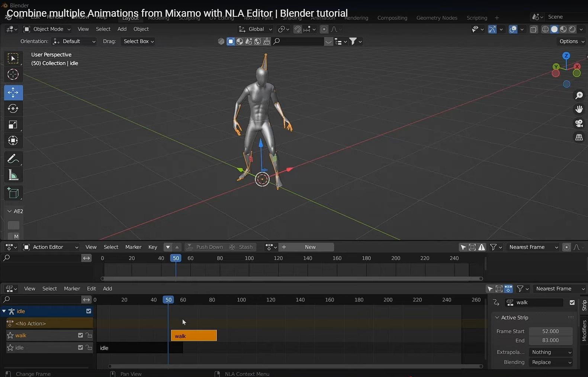Switch perspective/orthographic grid icon

(x=579, y=137)
